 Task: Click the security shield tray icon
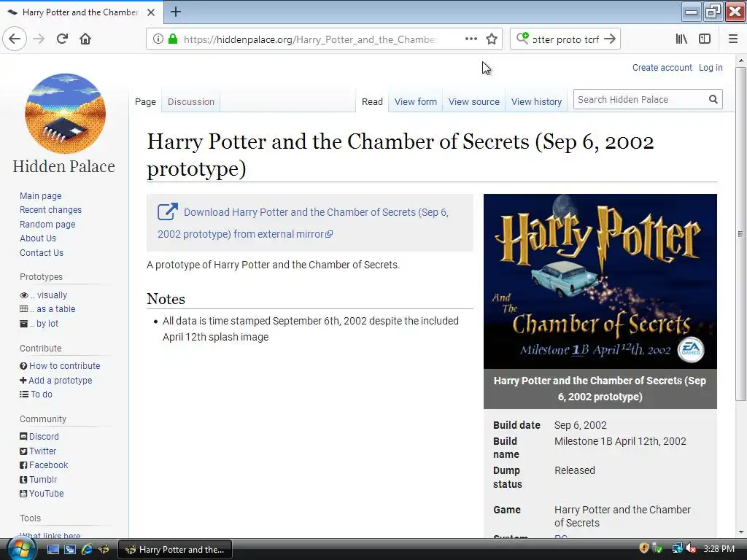(x=643, y=548)
